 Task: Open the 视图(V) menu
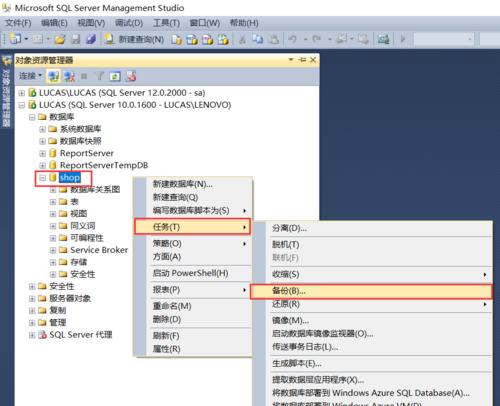pyautogui.click(x=91, y=23)
